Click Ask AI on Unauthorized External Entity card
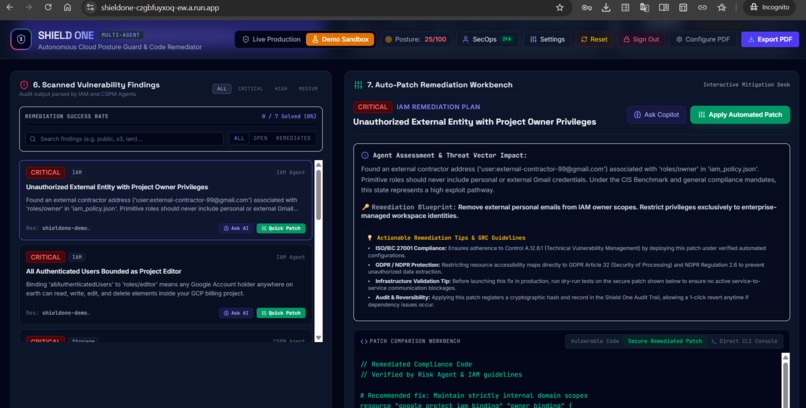806x408 pixels. 236,228
